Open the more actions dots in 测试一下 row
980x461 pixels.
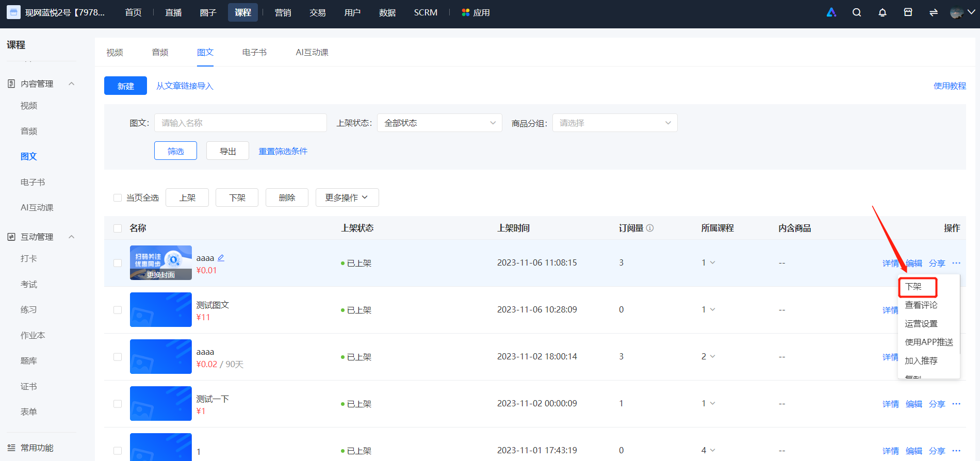coord(956,404)
